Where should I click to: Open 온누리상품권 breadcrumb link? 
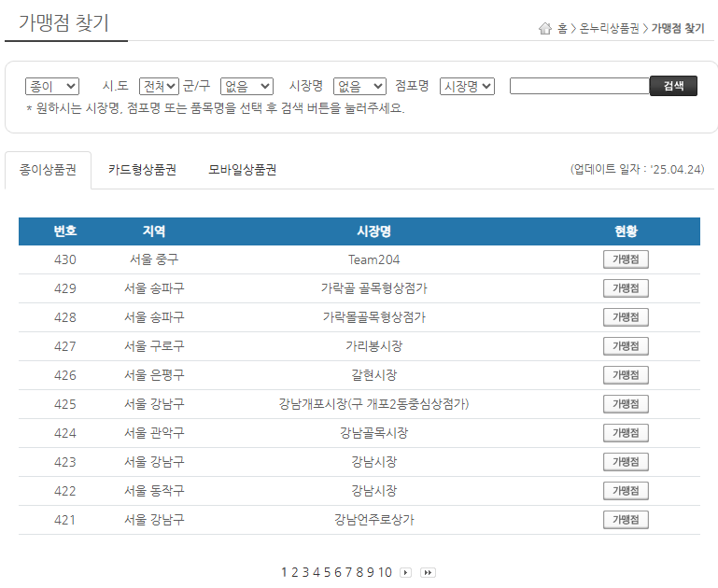click(610, 28)
